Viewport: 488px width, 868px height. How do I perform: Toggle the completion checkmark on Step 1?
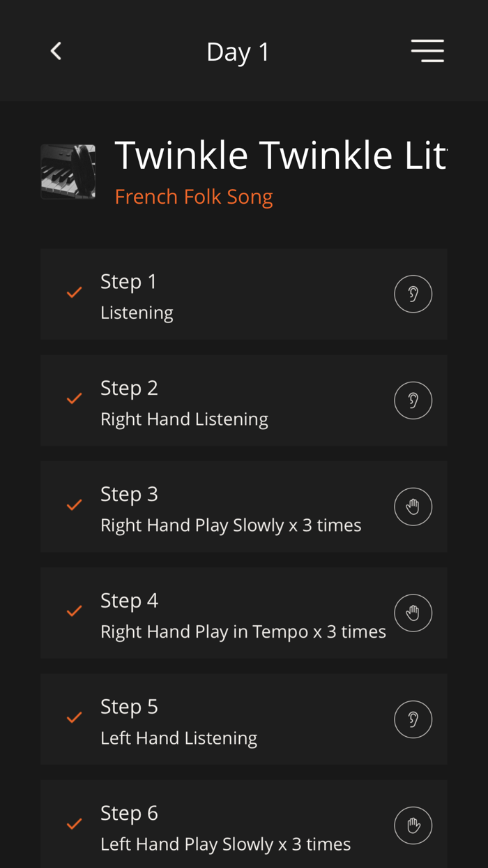tap(73, 293)
